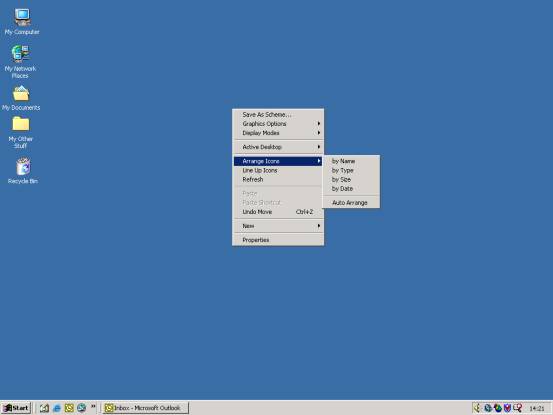Image resolution: width=553 pixels, height=415 pixels.
Task: Arrange icons by Date
Action: click(351, 189)
